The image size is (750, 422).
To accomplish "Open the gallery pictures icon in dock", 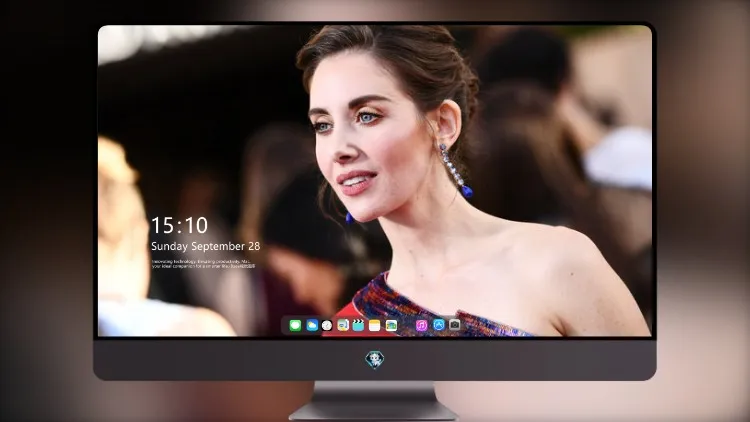I will point(391,325).
